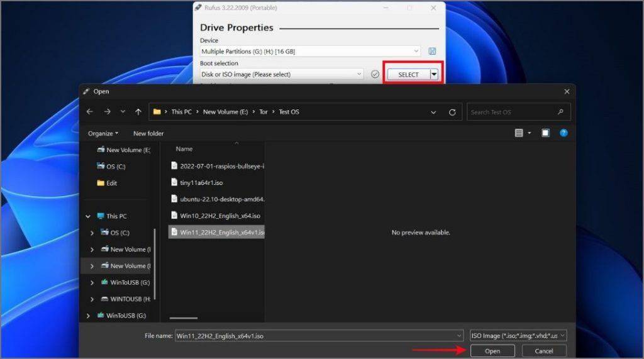Image resolution: width=644 pixels, height=359 pixels.
Task: Select OS (C:) in quick access list
Action: 111,167
